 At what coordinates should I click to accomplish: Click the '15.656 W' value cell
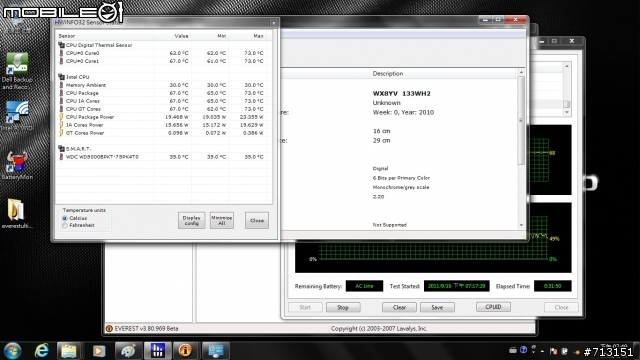pos(177,125)
